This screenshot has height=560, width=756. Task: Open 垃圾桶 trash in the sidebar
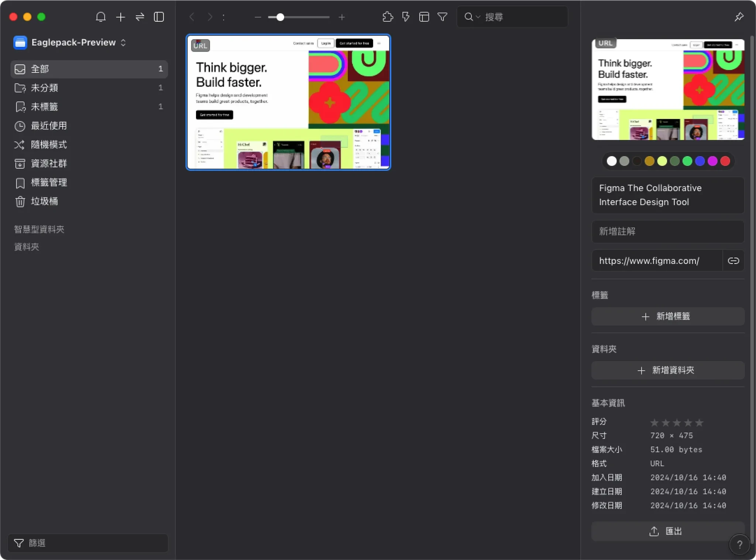89,201
